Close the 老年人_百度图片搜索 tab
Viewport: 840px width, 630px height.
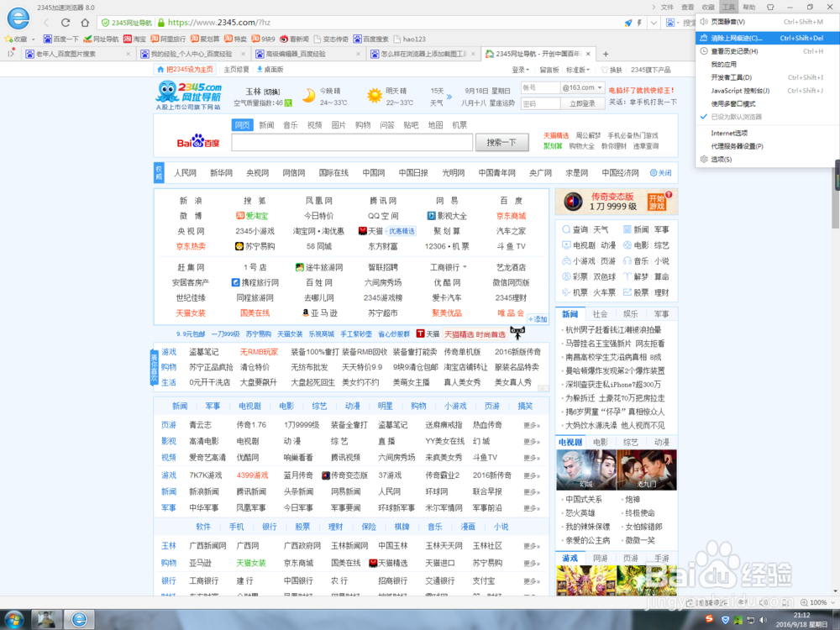(128, 54)
